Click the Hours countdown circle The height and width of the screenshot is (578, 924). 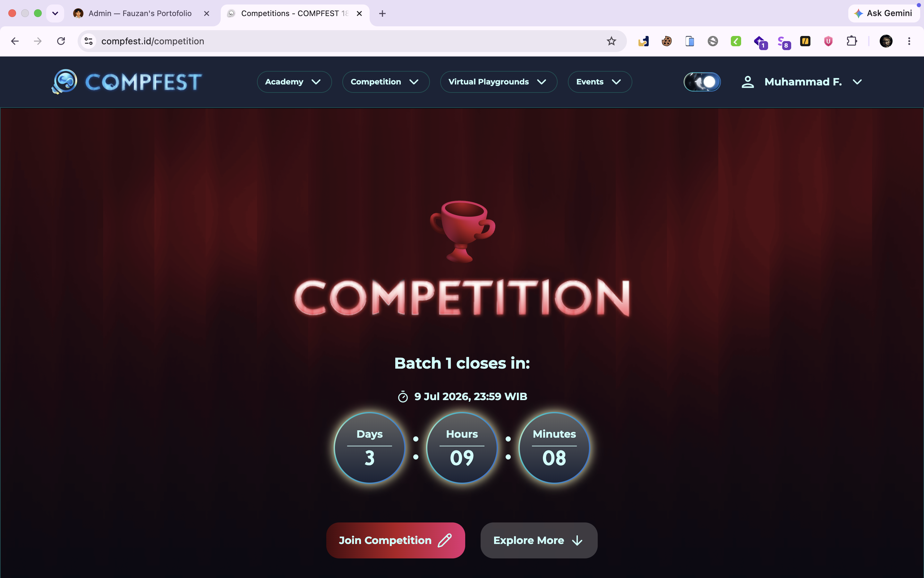click(x=462, y=448)
